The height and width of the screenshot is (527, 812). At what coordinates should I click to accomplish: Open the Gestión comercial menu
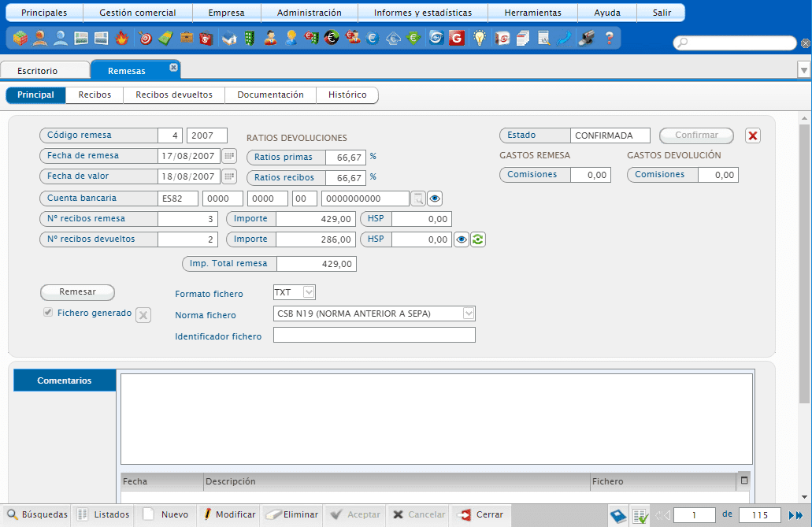tap(138, 13)
